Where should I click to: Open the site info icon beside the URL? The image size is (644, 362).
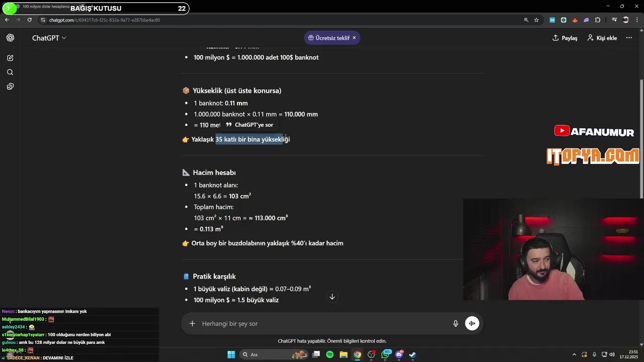(43, 20)
